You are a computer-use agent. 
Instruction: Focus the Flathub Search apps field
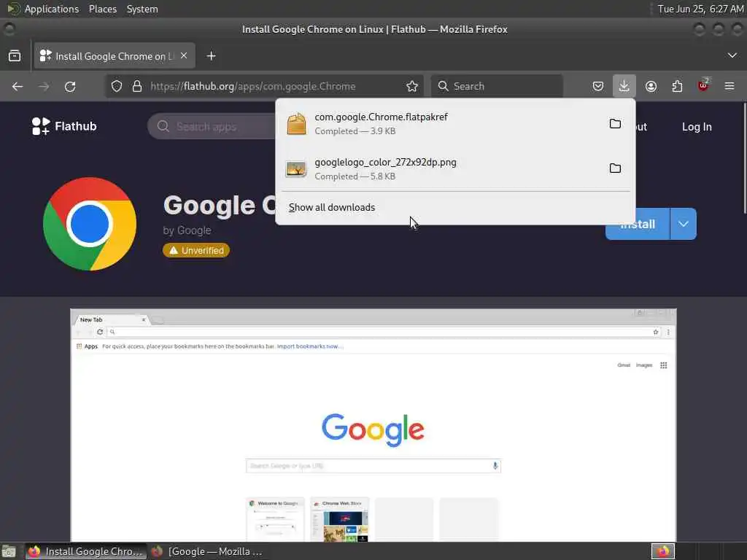pos(212,127)
